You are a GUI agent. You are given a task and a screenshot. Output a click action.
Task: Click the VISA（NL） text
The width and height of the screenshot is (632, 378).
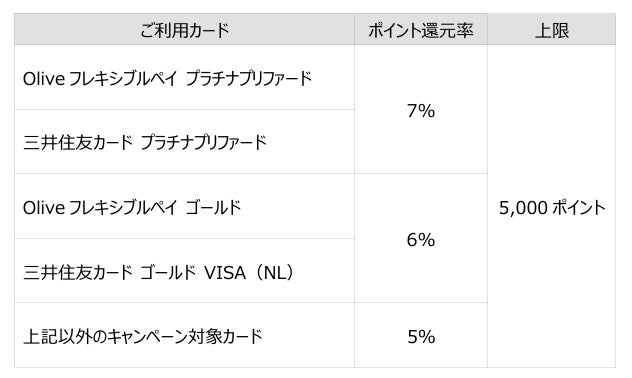click(250, 273)
